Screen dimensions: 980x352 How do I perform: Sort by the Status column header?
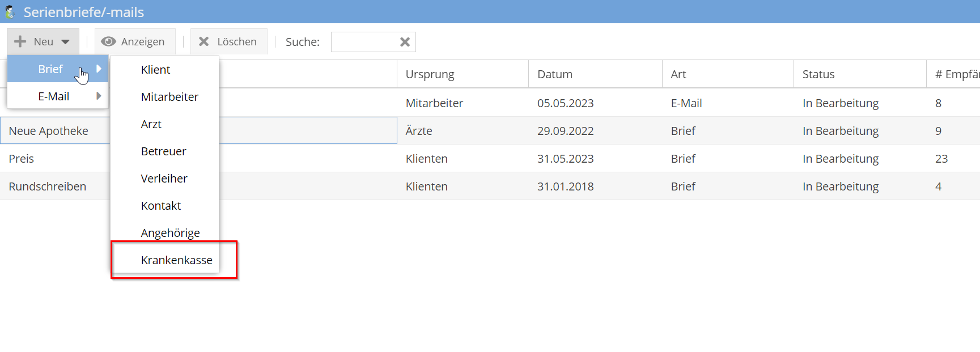point(818,74)
